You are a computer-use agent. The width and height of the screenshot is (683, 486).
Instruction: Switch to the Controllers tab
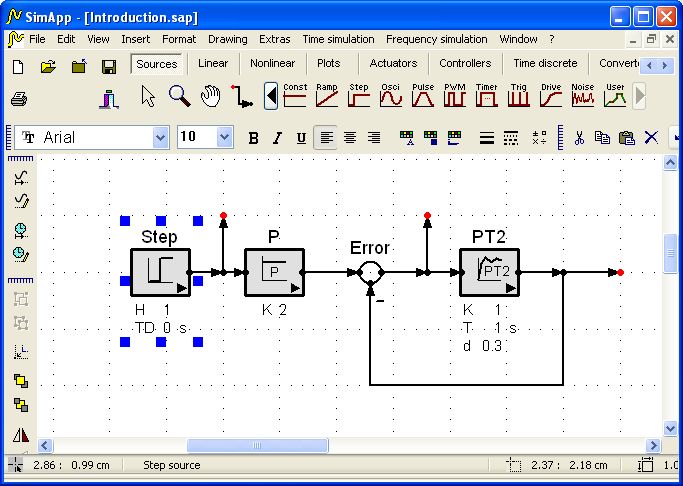coord(465,63)
